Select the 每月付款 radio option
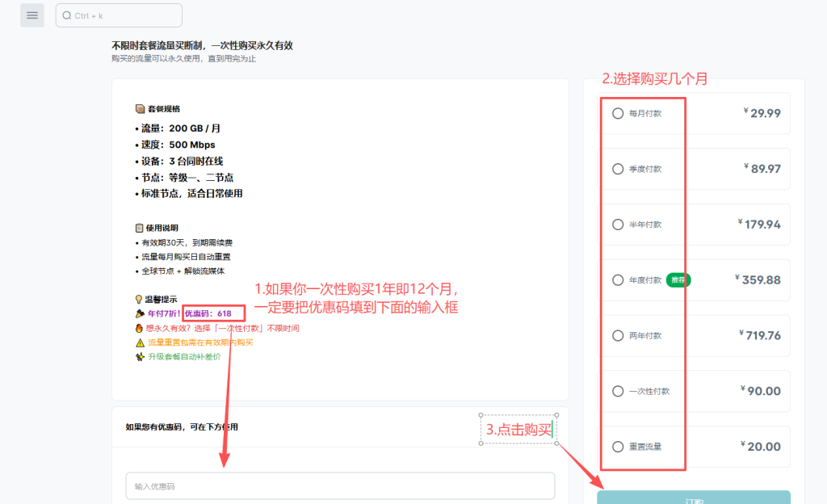This screenshot has width=827, height=504. (x=618, y=113)
